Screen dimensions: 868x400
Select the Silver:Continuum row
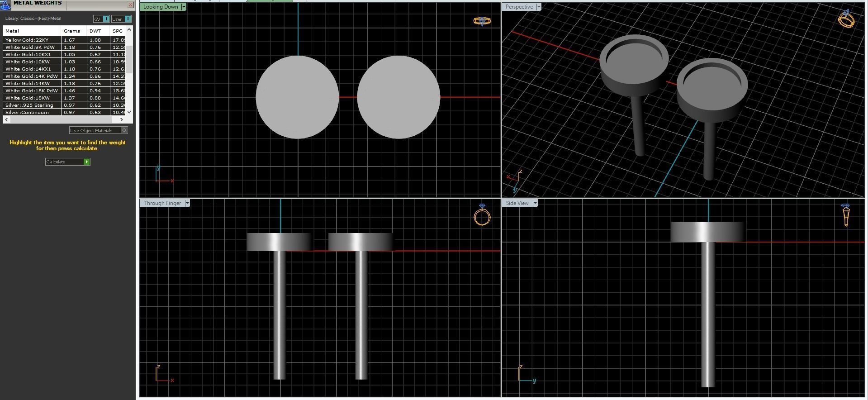pos(65,112)
